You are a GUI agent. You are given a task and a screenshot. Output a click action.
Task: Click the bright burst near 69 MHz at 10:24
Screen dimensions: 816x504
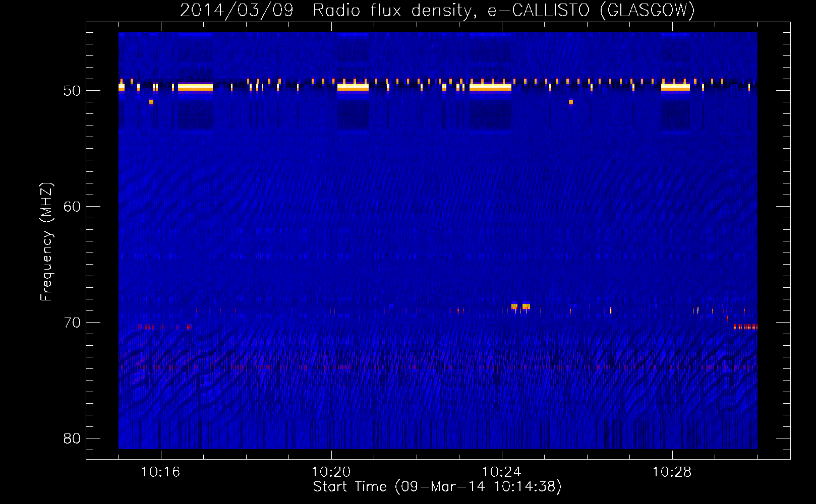[520, 306]
